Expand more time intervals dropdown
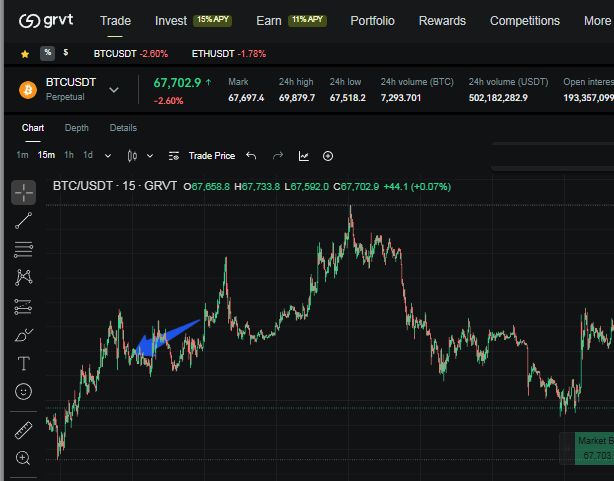 click(x=108, y=156)
